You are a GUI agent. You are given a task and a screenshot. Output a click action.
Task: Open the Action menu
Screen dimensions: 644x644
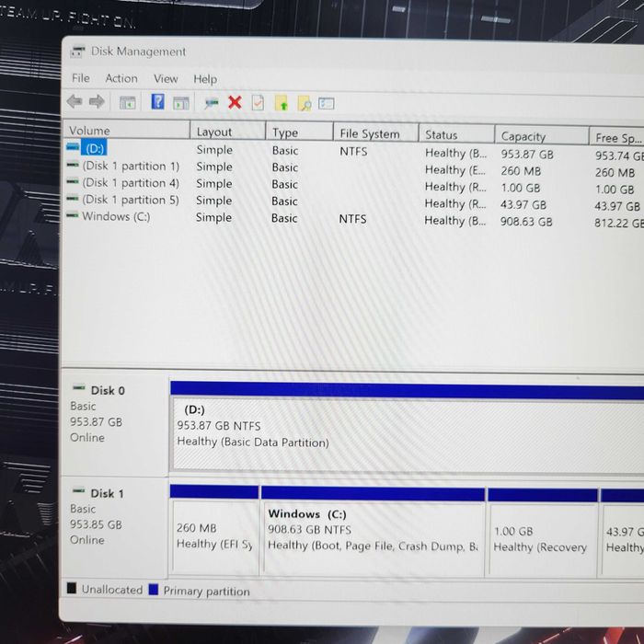tap(121, 78)
